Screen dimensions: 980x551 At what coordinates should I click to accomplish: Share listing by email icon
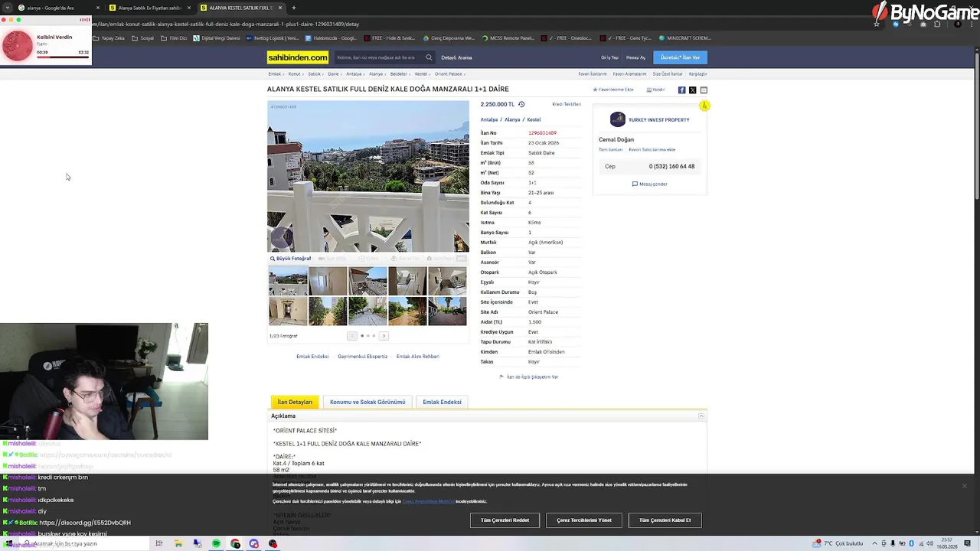[x=704, y=90]
